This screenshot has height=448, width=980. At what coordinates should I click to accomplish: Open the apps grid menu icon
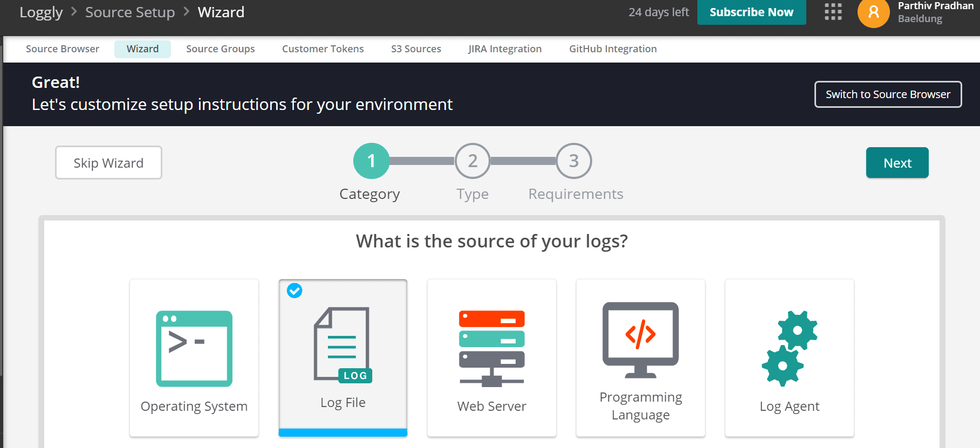click(x=833, y=12)
